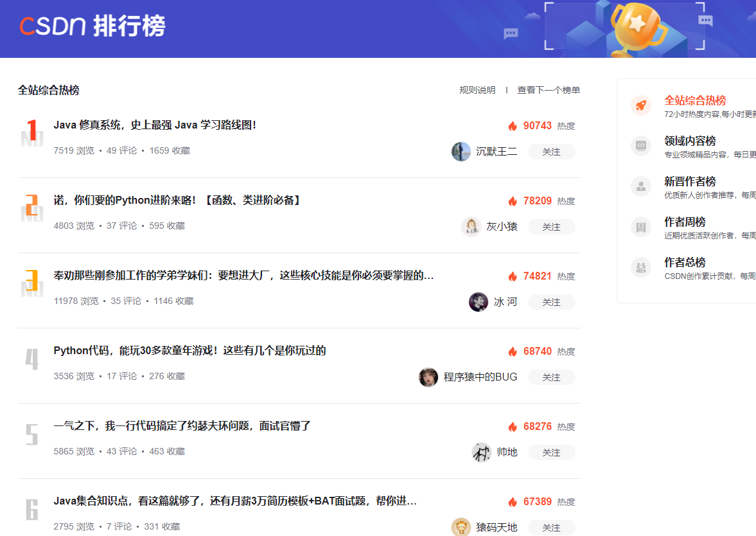
Task: Click author name 灰小猿
Action: pos(502,227)
